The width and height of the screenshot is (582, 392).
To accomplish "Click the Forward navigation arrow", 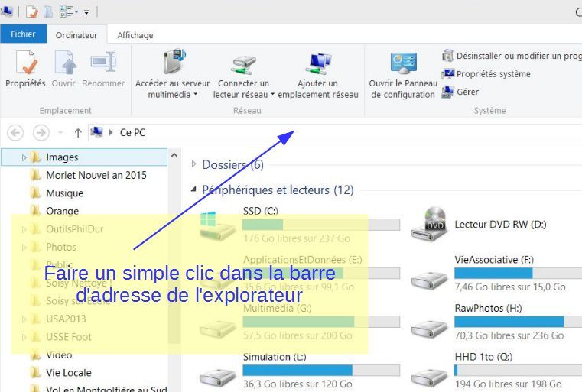I will coord(41,132).
